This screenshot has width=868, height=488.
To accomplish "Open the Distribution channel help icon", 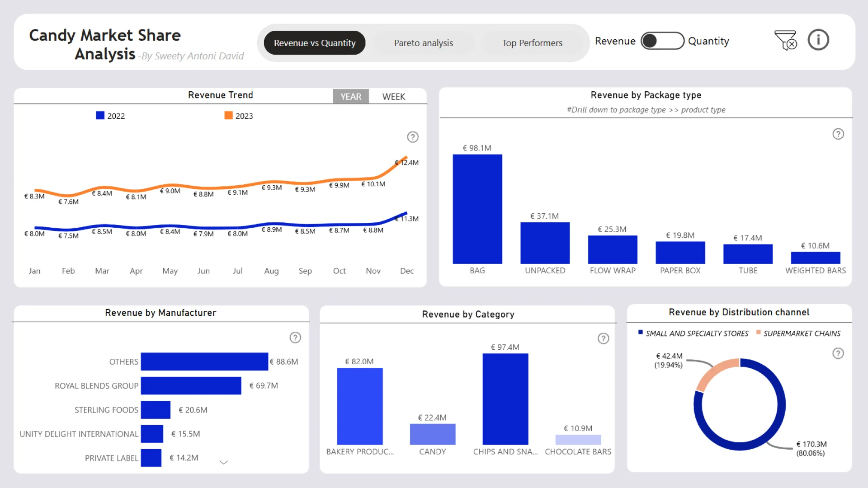I will [838, 353].
